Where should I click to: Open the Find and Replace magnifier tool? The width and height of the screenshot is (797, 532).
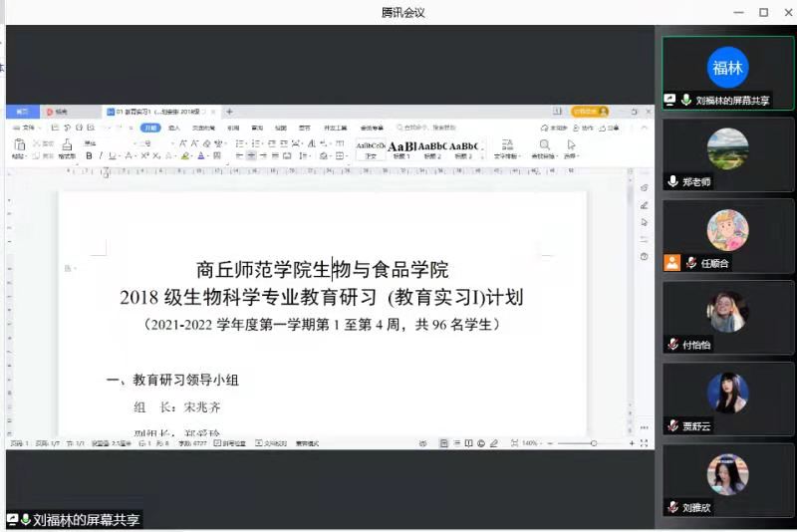(544, 145)
